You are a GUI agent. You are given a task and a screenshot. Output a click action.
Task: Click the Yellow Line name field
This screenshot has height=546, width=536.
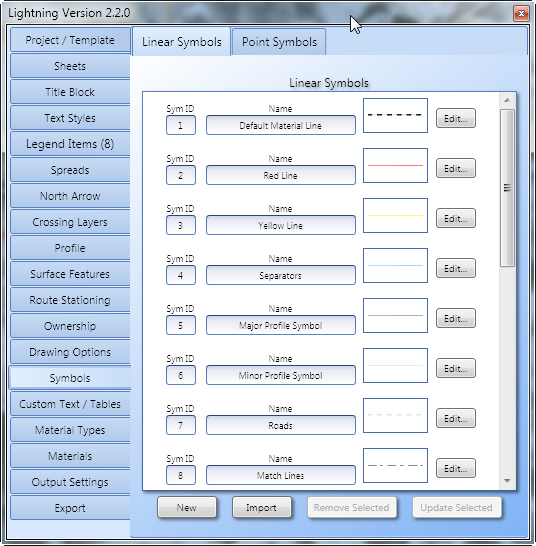tap(281, 225)
